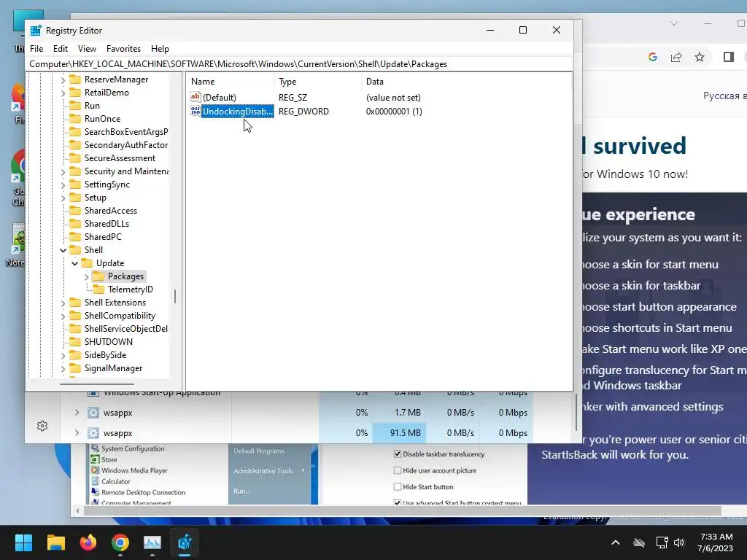The width and height of the screenshot is (747, 560).
Task: Expand the SideBySide key
Action: 63,355
